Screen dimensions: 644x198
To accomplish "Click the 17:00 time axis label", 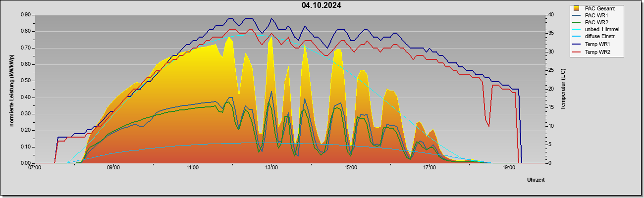I will click(429, 168).
